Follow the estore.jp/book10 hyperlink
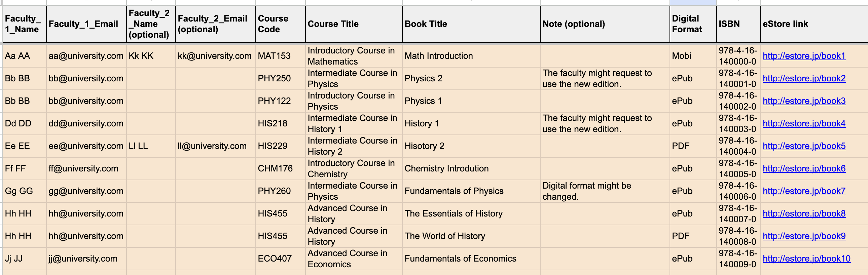Viewport: 868px width, 275px height. click(x=806, y=259)
